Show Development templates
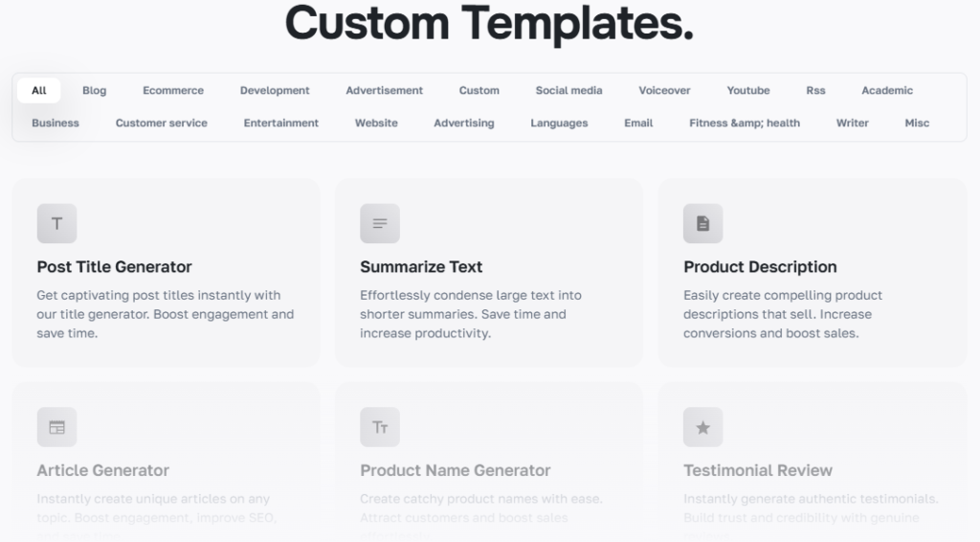Screen dimensions: 980x542 coord(275,91)
